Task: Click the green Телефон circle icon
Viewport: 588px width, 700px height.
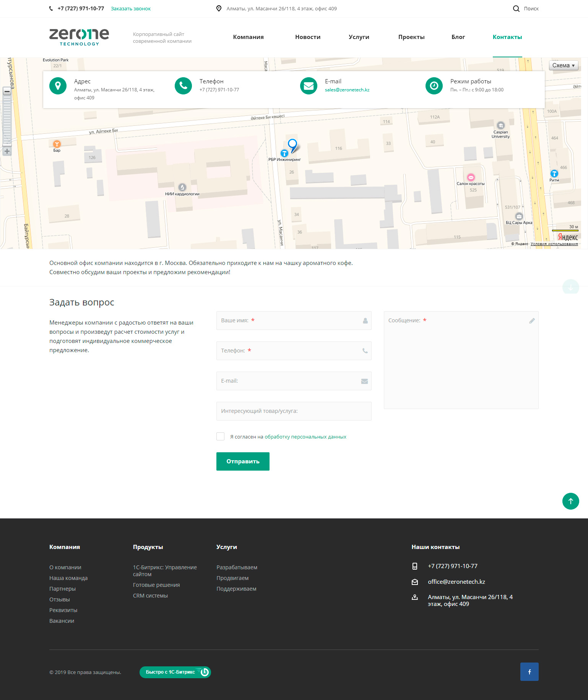Action: click(x=184, y=86)
